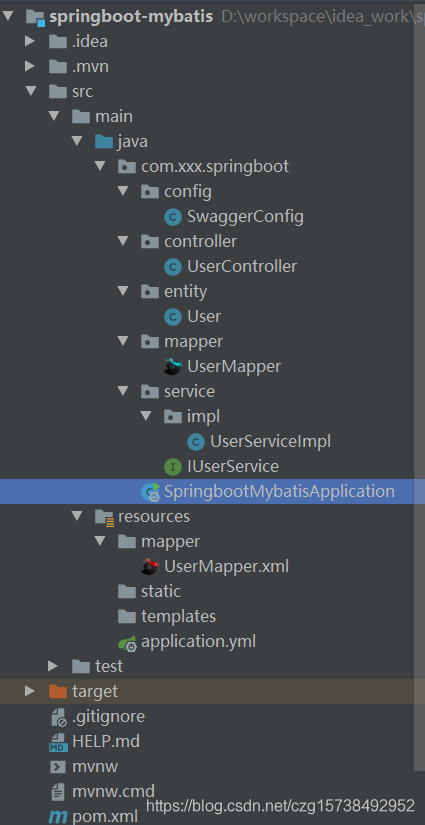
Task: Expand the test folder arrow
Action: coord(53,666)
